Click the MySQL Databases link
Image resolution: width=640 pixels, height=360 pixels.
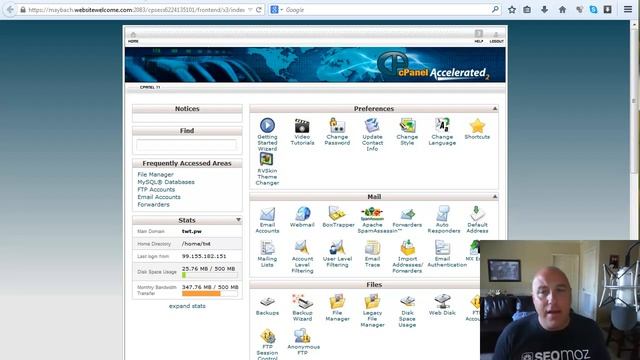166,182
